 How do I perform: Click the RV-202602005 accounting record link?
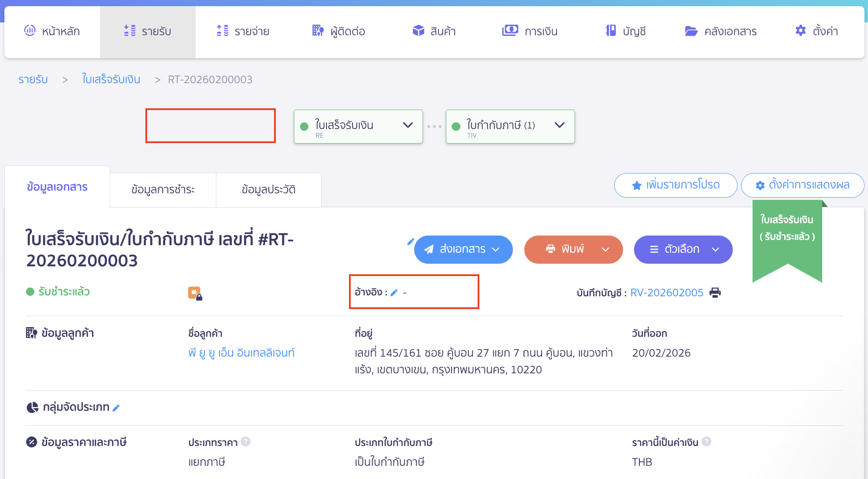click(666, 292)
